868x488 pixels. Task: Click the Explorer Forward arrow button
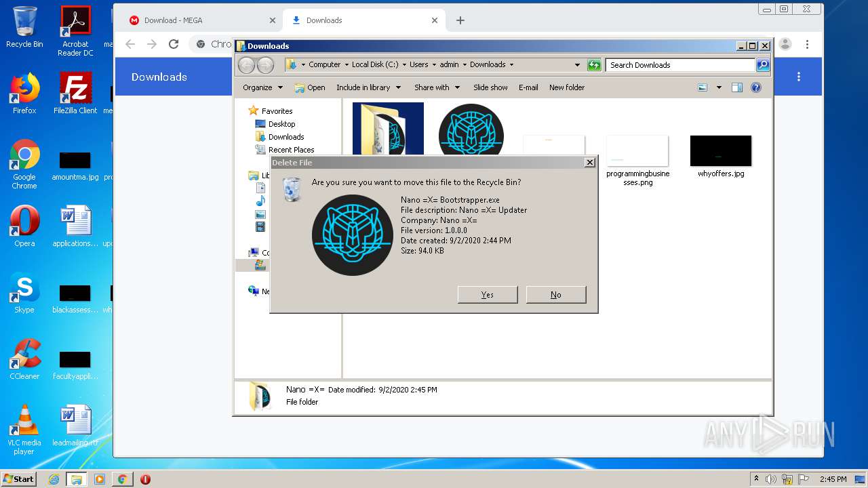click(265, 65)
